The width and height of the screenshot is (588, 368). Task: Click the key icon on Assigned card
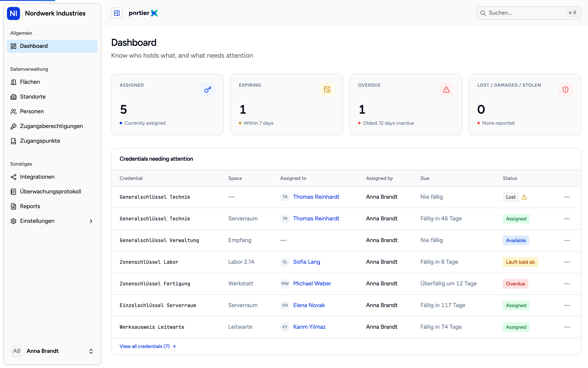(x=208, y=90)
